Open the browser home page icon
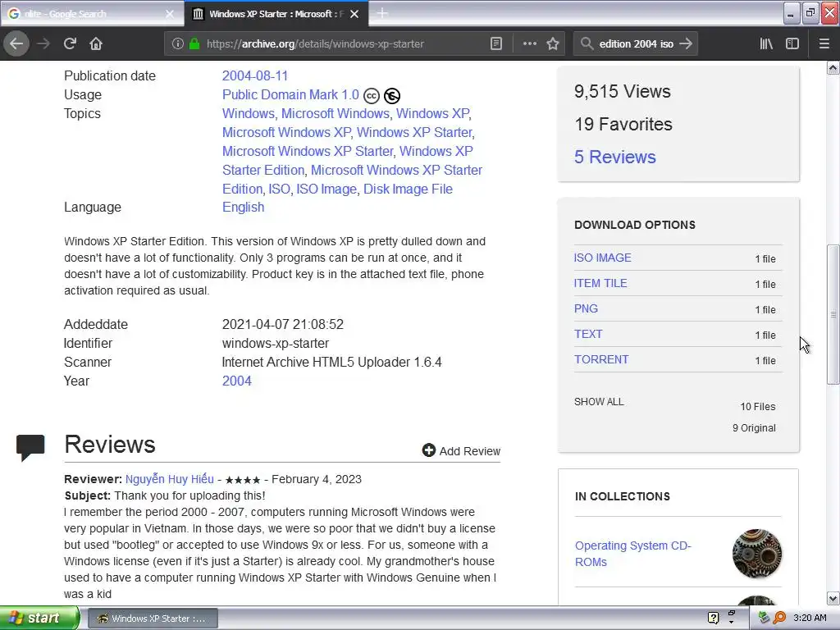The height and width of the screenshot is (630, 840). 96,43
